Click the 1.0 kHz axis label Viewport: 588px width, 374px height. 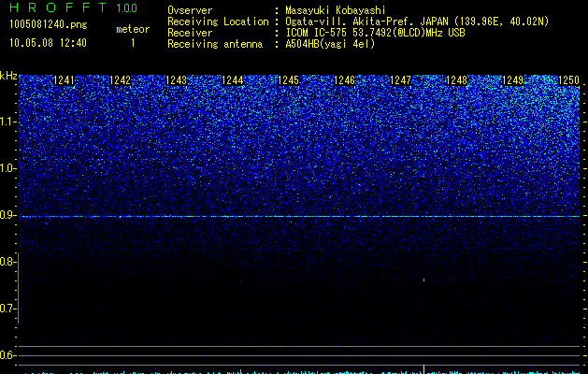coord(7,168)
